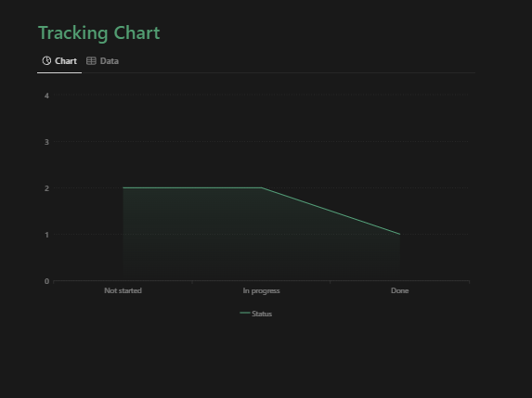This screenshot has height=398, width=532.
Task: Select the In progress axis label
Action: click(x=261, y=291)
